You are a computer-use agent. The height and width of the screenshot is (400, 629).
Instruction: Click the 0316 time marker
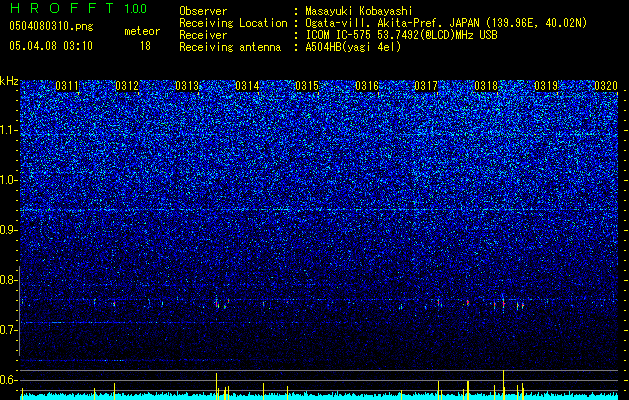tap(367, 86)
